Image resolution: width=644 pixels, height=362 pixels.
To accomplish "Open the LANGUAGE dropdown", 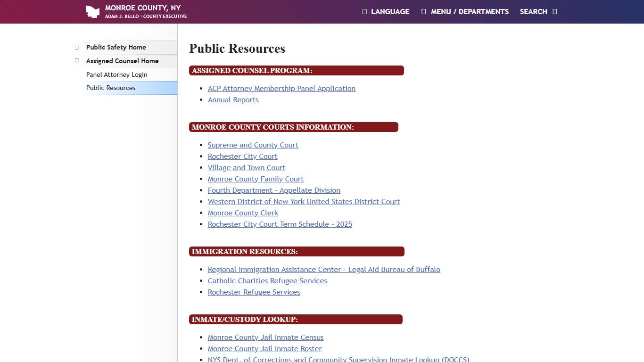I will coord(390,11).
